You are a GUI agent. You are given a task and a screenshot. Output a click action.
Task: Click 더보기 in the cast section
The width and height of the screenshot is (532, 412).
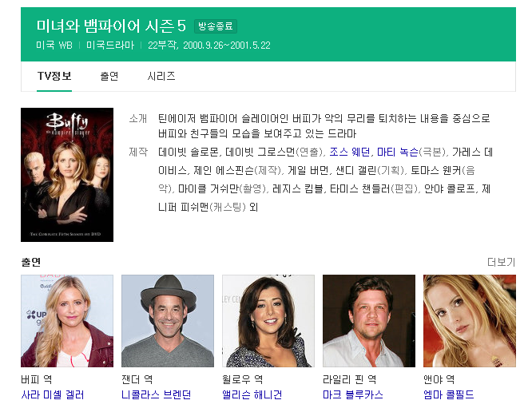click(501, 262)
